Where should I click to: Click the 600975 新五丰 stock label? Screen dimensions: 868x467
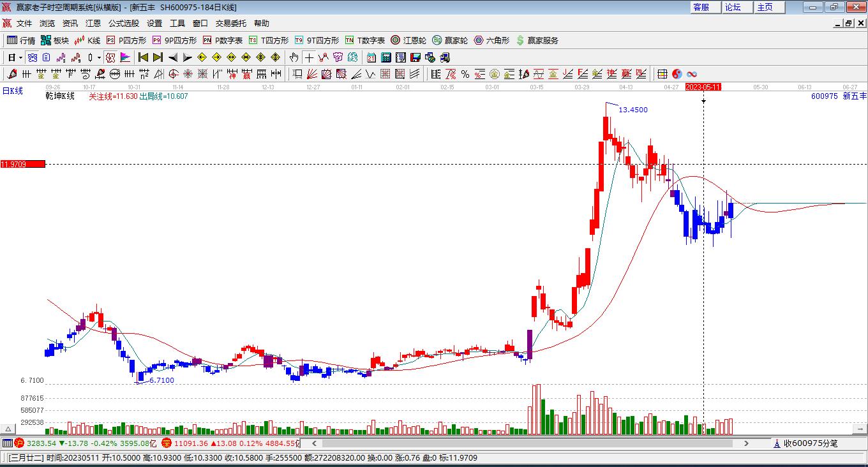pyautogui.click(x=839, y=96)
